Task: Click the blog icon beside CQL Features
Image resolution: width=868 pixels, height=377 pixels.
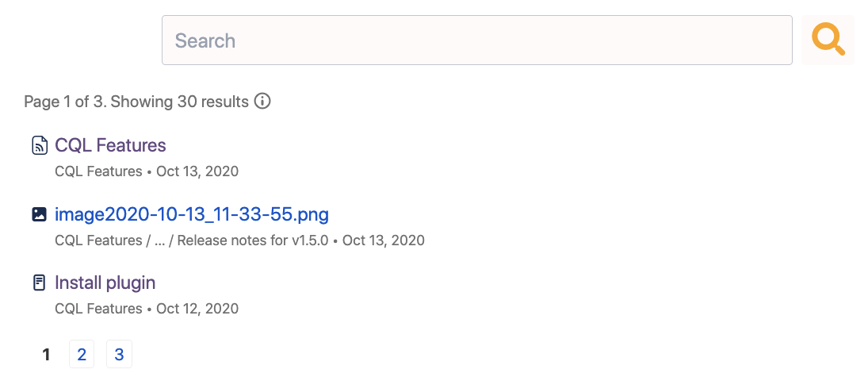Action: point(39,145)
